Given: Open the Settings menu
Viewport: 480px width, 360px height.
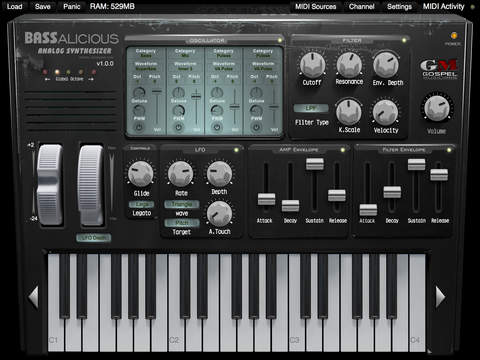Looking at the screenshot, I should coord(399,6).
